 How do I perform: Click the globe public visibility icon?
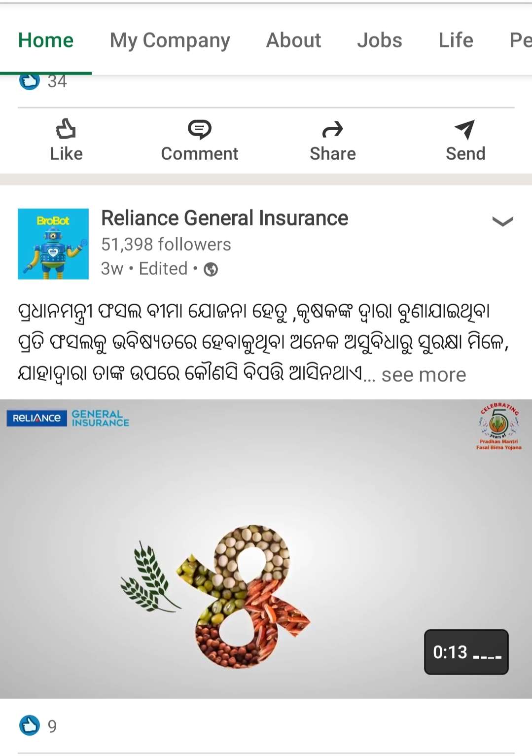(211, 269)
